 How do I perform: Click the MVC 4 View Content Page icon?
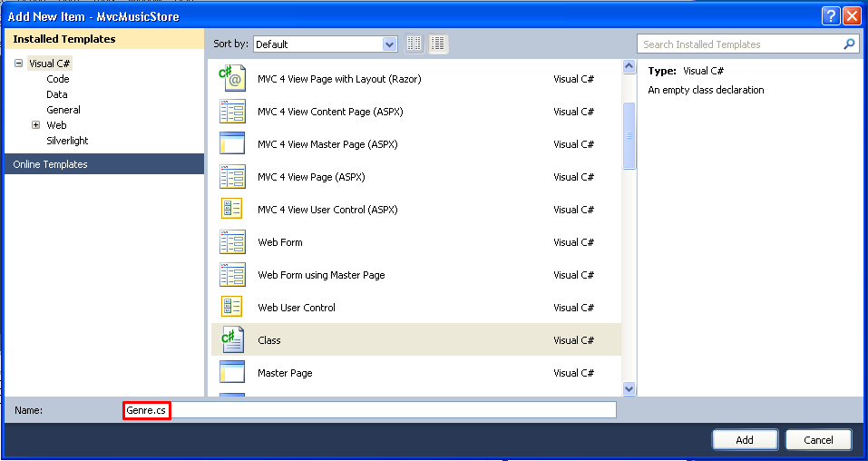point(232,112)
